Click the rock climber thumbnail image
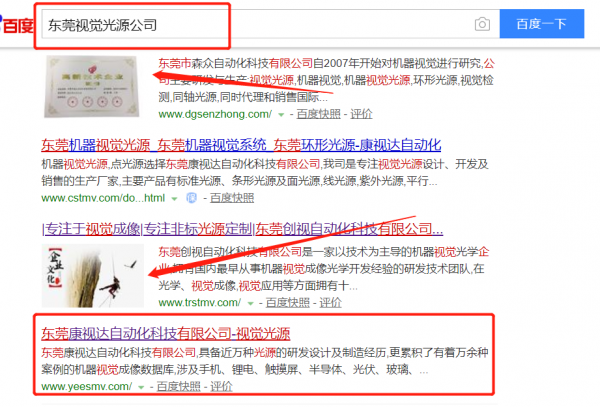600x407 pixels. (93, 276)
